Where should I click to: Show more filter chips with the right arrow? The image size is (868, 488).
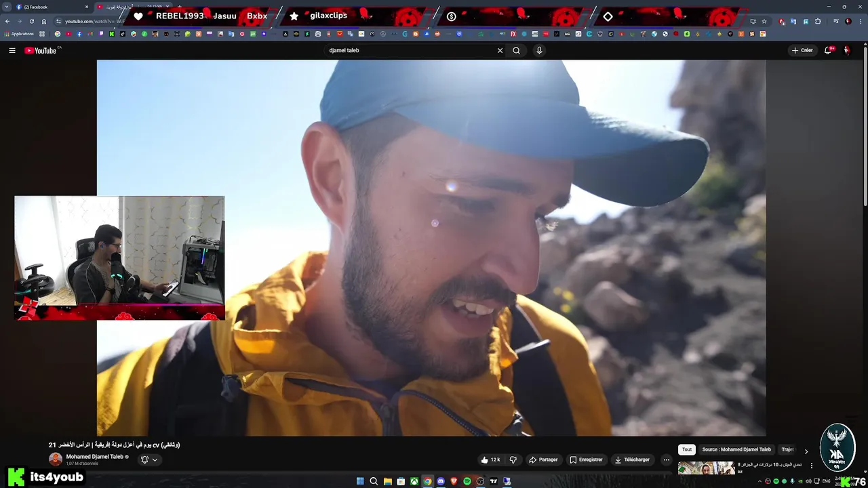[806, 451]
